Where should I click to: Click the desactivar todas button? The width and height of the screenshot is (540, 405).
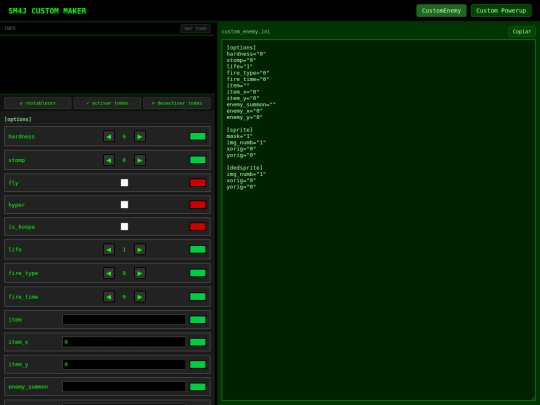(x=177, y=103)
